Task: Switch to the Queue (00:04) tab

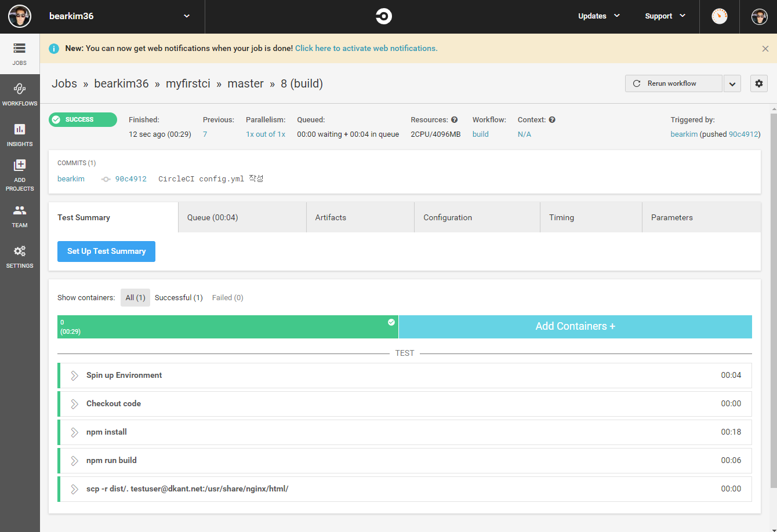Action: pos(242,217)
